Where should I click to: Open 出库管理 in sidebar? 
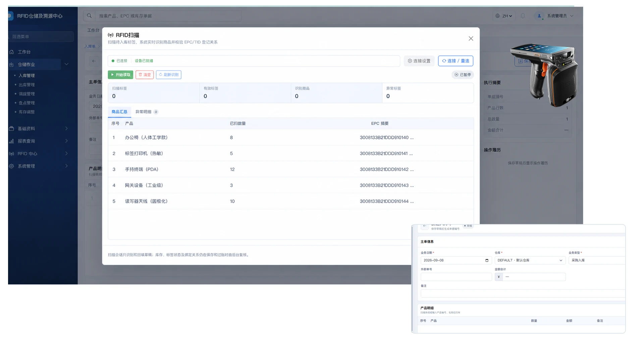coord(26,85)
